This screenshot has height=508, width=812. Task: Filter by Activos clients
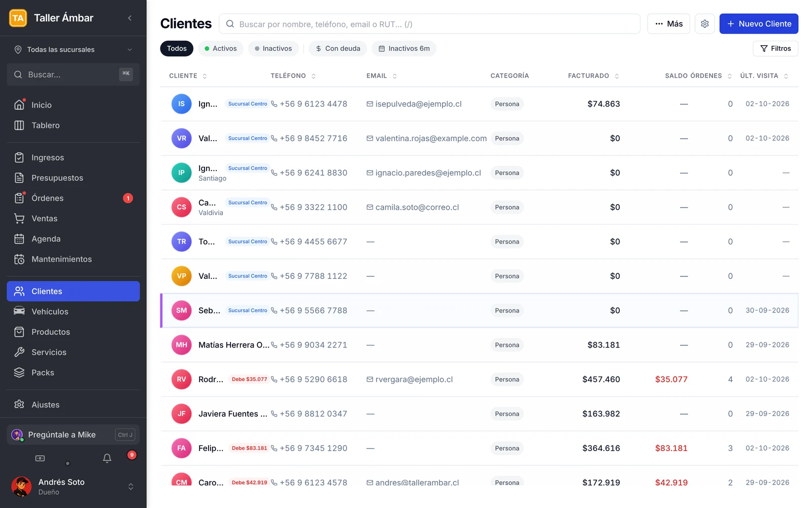point(221,48)
